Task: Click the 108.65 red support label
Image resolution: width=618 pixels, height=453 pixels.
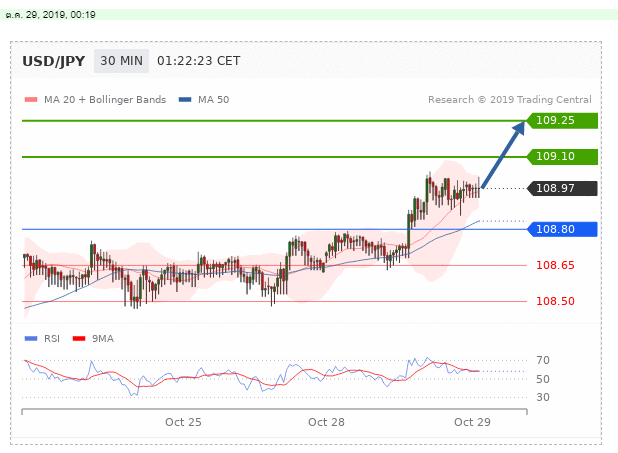Action: (555, 265)
